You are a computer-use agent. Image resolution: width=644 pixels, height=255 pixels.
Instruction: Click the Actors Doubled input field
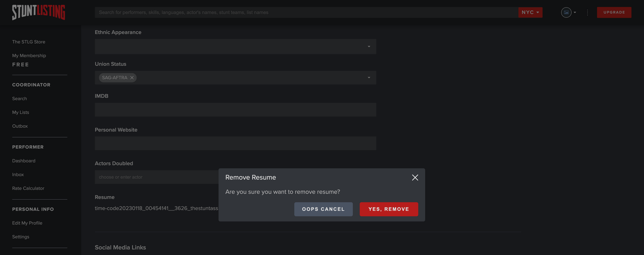click(156, 177)
